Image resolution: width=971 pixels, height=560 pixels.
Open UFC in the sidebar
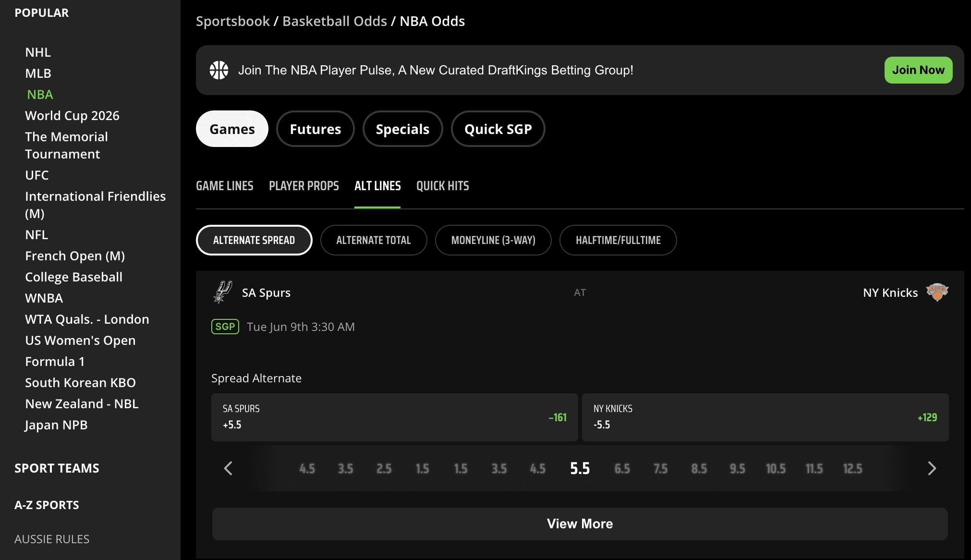[x=37, y=175]
